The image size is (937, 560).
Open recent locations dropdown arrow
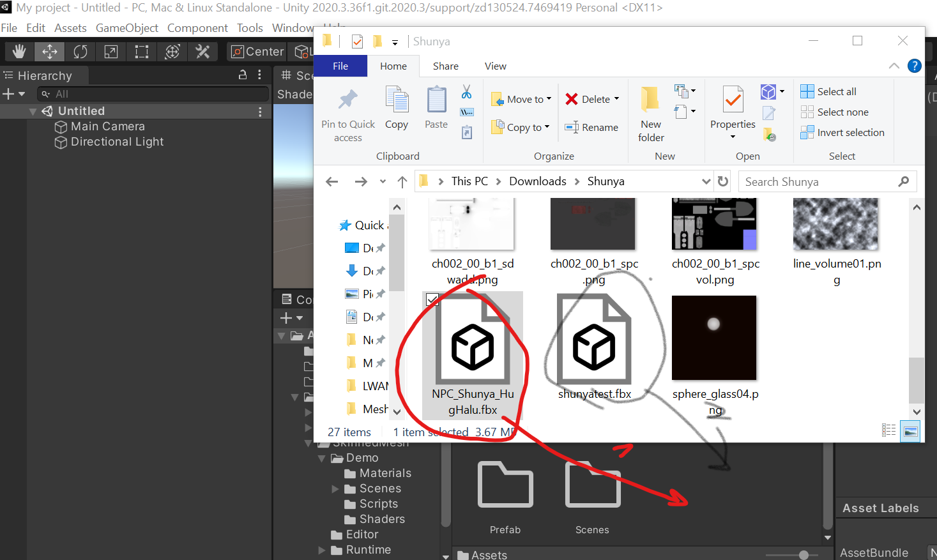point(383,181)
